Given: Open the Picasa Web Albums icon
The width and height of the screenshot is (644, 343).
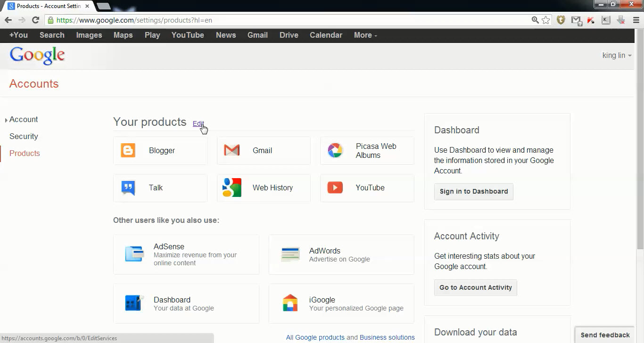Looking at the screenshot, I should (335, 150).
